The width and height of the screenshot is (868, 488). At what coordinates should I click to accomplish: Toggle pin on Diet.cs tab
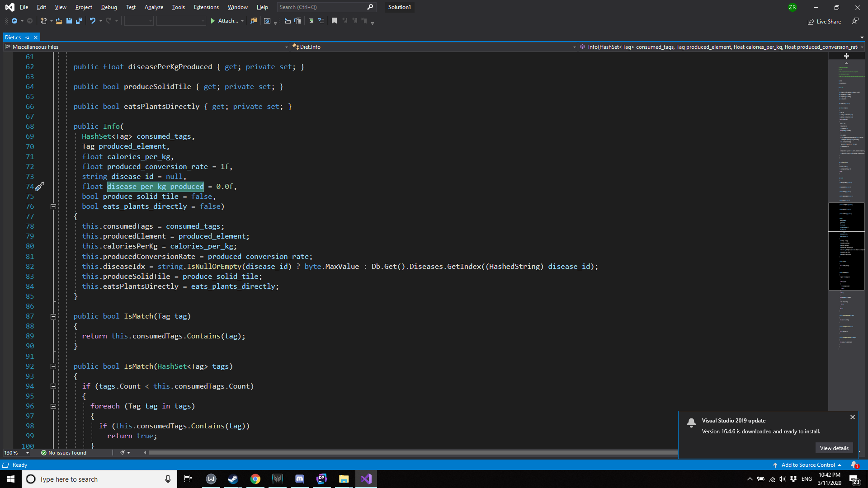click(x=28, y=38)
